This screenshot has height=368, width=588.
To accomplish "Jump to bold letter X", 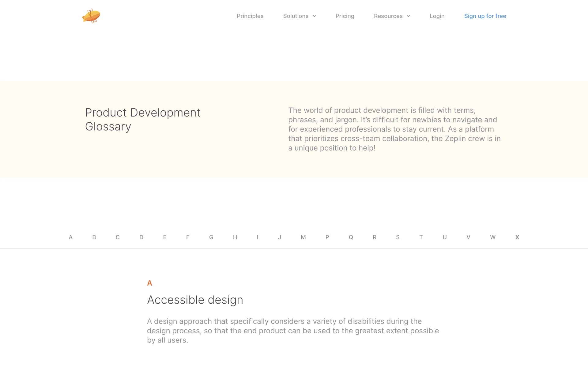I will [x=517, y=237].
